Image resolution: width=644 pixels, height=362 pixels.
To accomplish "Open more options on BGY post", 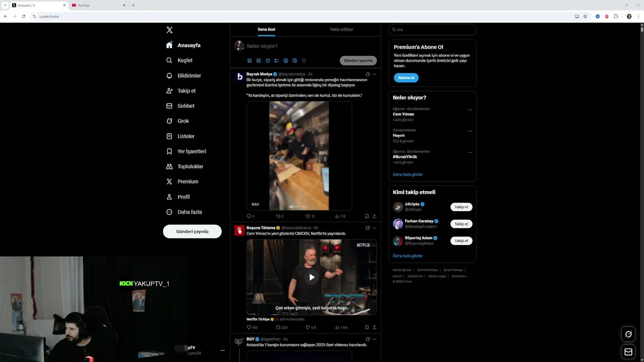I will [x=374, y=339].
